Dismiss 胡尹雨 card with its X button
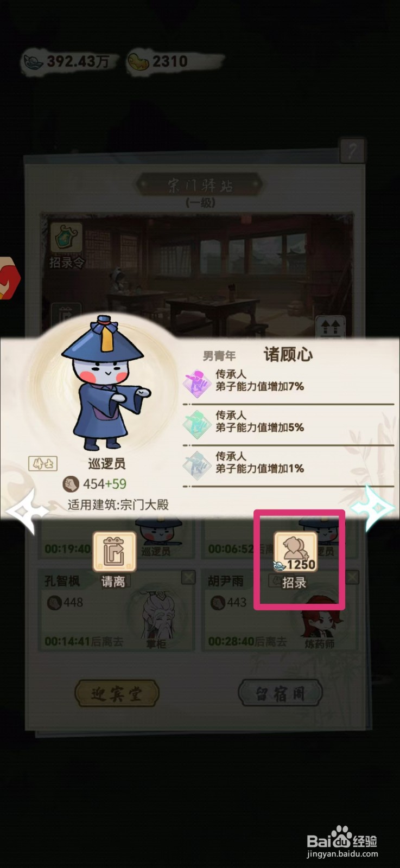This screenshot has width=400, height=868. [x=352, y=577]
